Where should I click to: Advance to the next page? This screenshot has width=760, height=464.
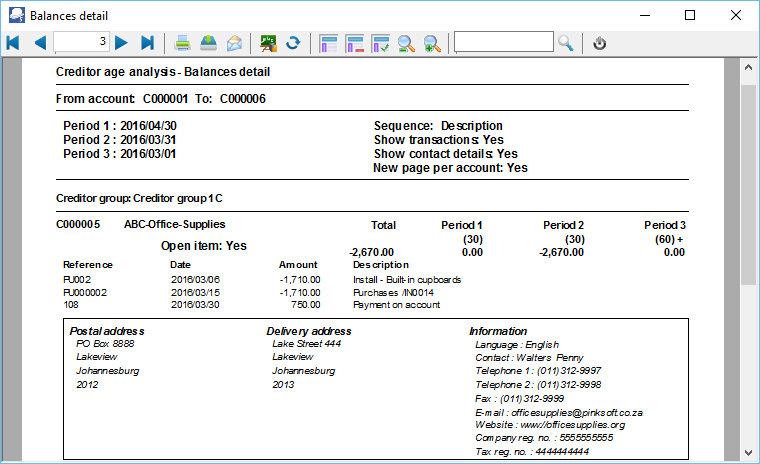[121, 43]
